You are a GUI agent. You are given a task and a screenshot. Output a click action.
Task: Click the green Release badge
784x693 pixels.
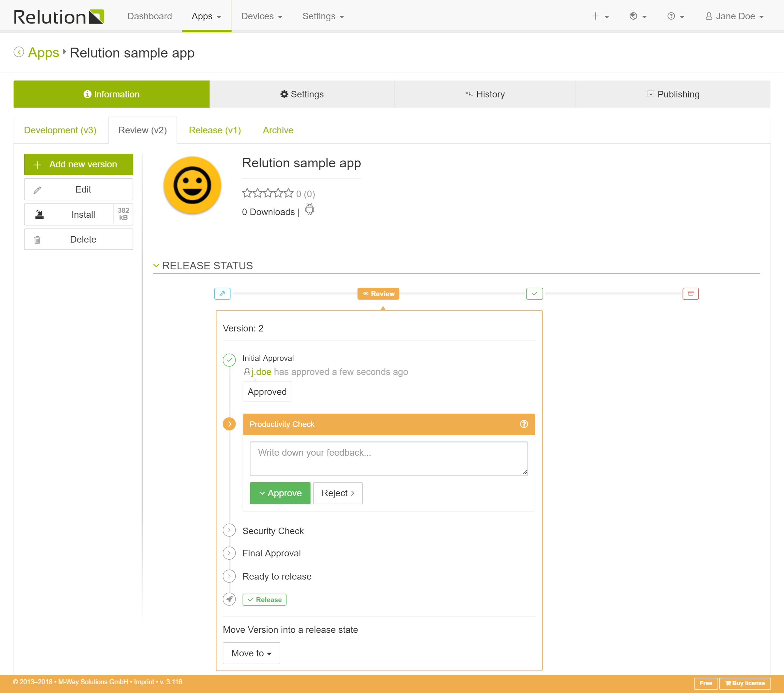tap(264, 600)
